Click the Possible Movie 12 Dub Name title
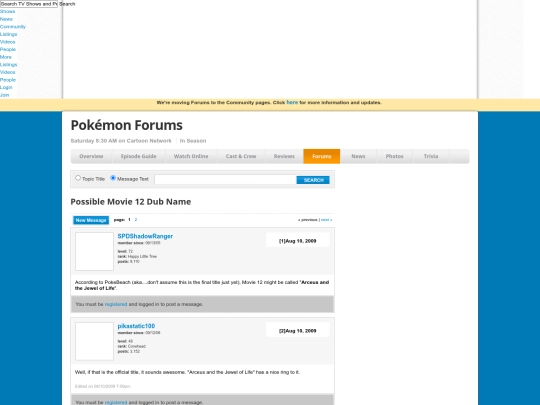 pos(131,202)
